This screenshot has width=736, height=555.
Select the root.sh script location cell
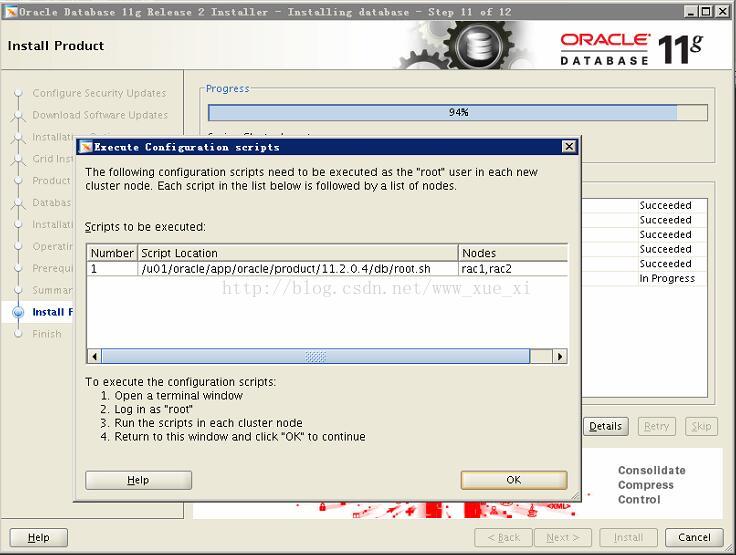[x=298, y=269]
